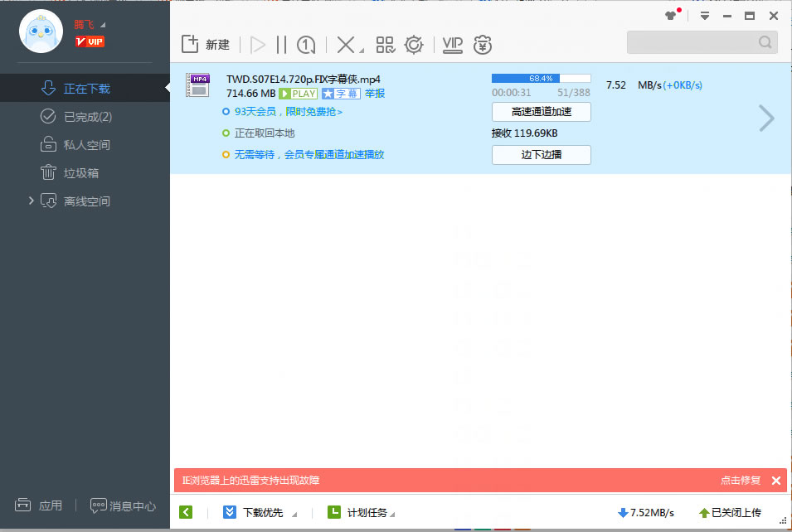The image size is (792, 532).
Task: Open skin options via the shirt icon
Action: [671, 16]
